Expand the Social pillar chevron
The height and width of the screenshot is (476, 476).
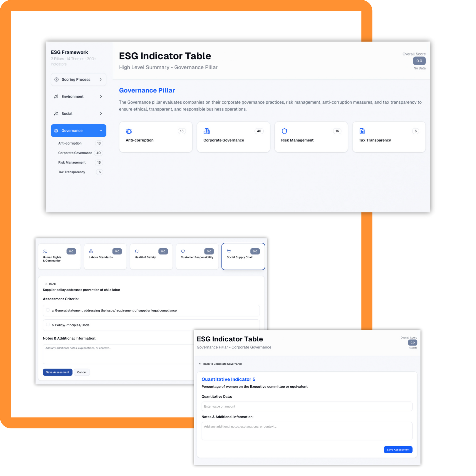(x=101, y=114)
